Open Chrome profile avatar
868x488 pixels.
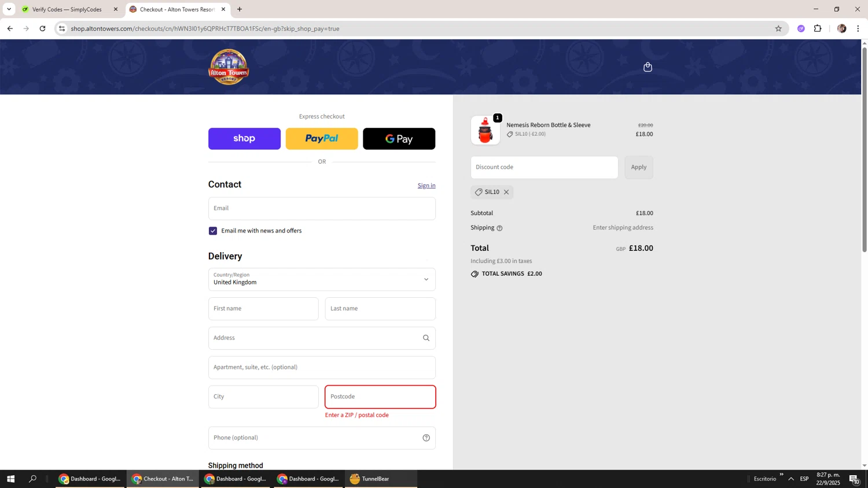pyautogui.click(x=841, y=28)
